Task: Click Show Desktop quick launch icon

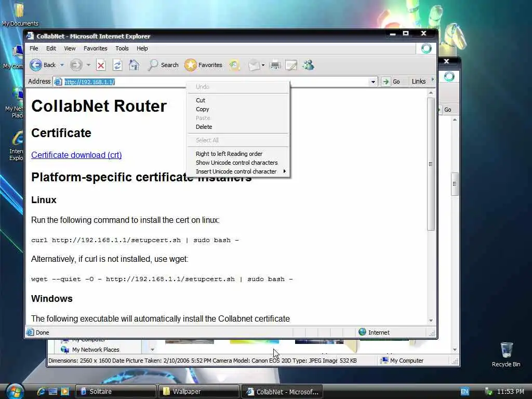Action: [53, 392]
